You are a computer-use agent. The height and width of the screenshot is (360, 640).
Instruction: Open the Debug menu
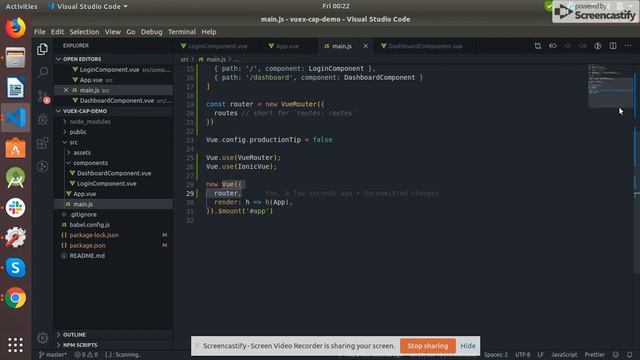(151, 32)
